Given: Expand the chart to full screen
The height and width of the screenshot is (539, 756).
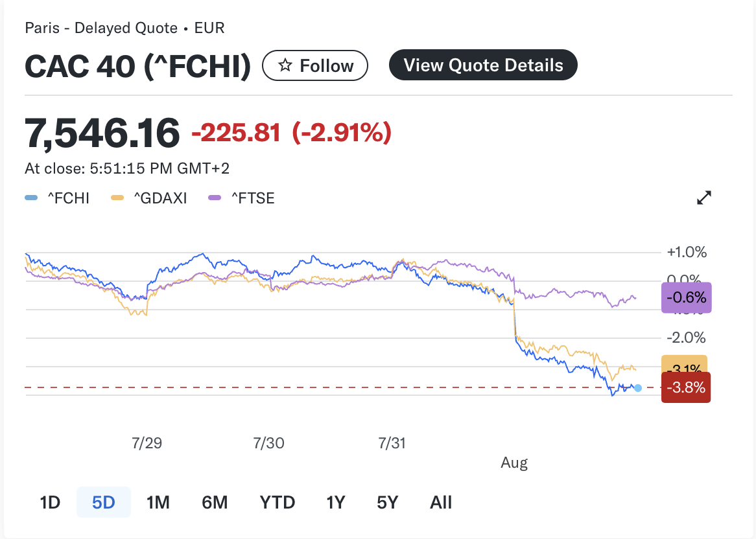Looking at the screenshot, I should tap(704, 198).
